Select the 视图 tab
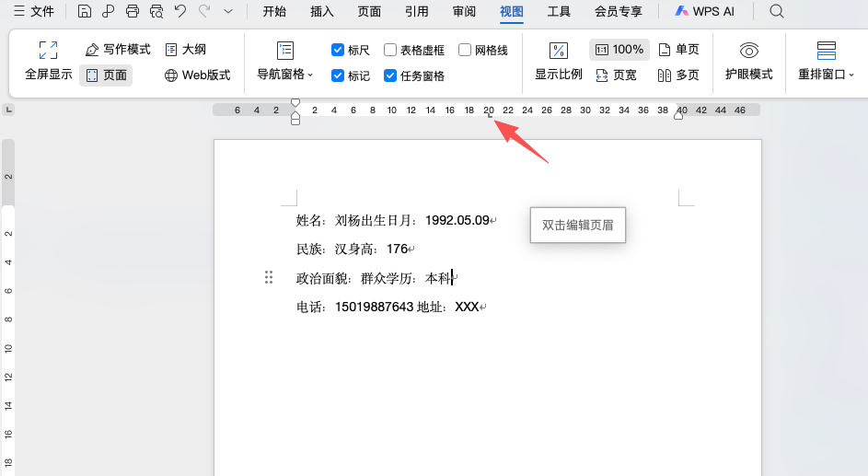The height and width of the screenshot is (476, 868). [x=512, y=12]
